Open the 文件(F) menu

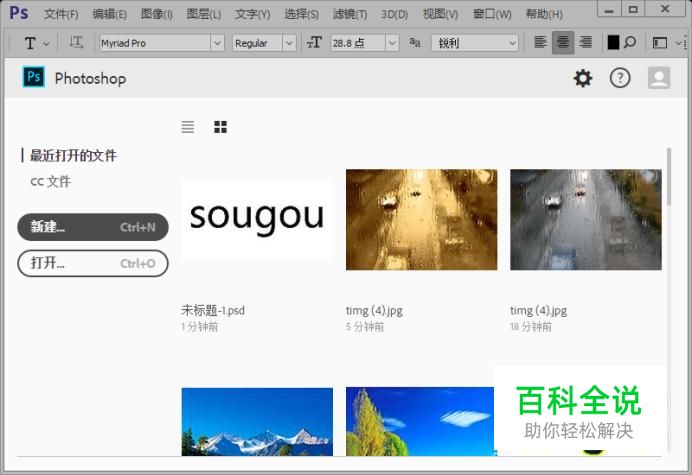[x=61, y=14]
